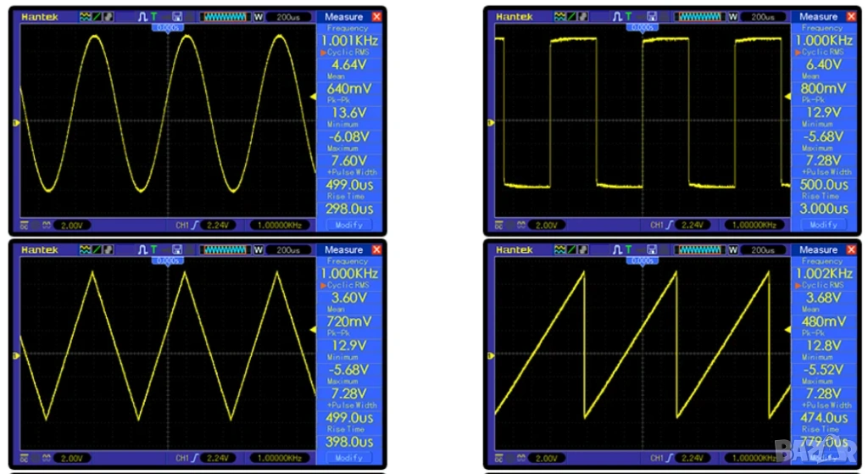Click Modify button in sine wave panel

[x=349, y=226]
